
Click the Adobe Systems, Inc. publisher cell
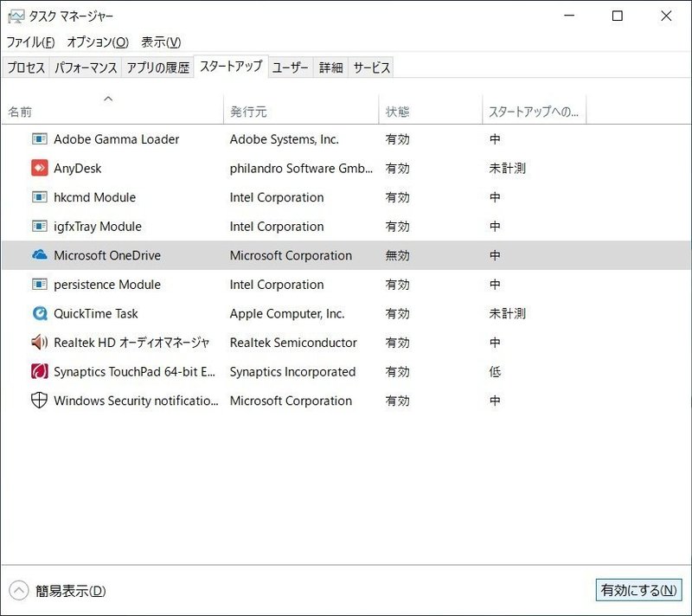[285, 139]
